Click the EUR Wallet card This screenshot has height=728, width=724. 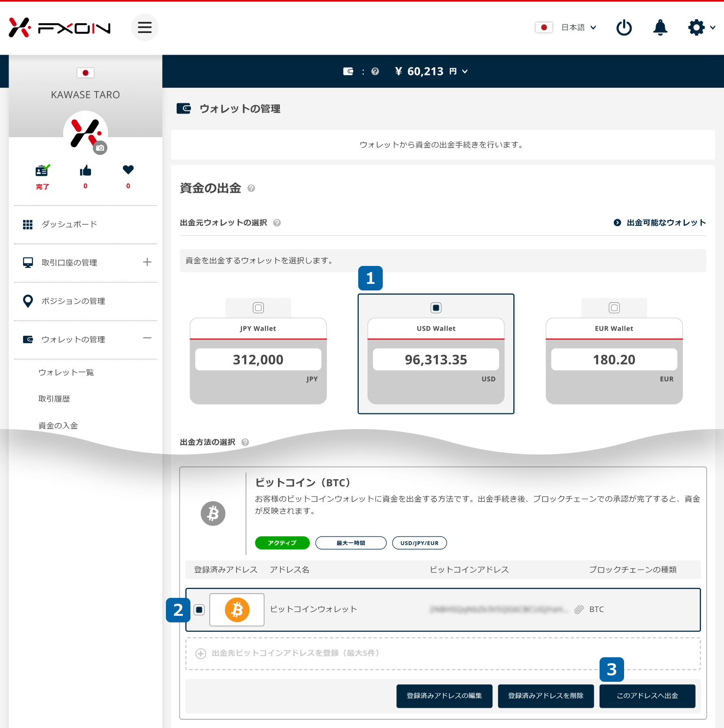(614, 361)
